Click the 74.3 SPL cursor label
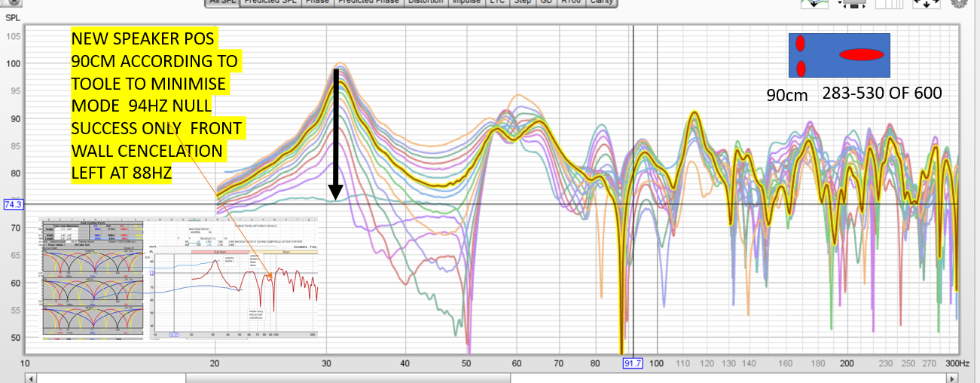 click(x=14, y=204)
